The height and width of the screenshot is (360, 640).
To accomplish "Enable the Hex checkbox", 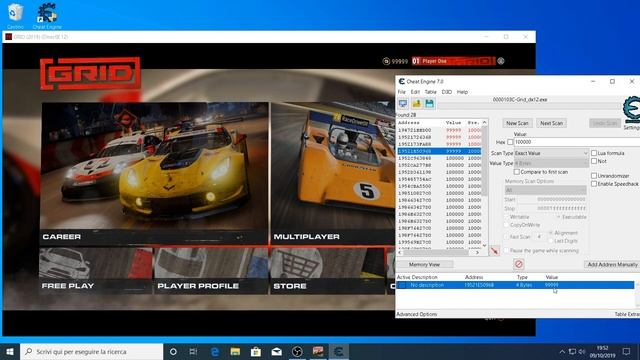I will [510, 142].
